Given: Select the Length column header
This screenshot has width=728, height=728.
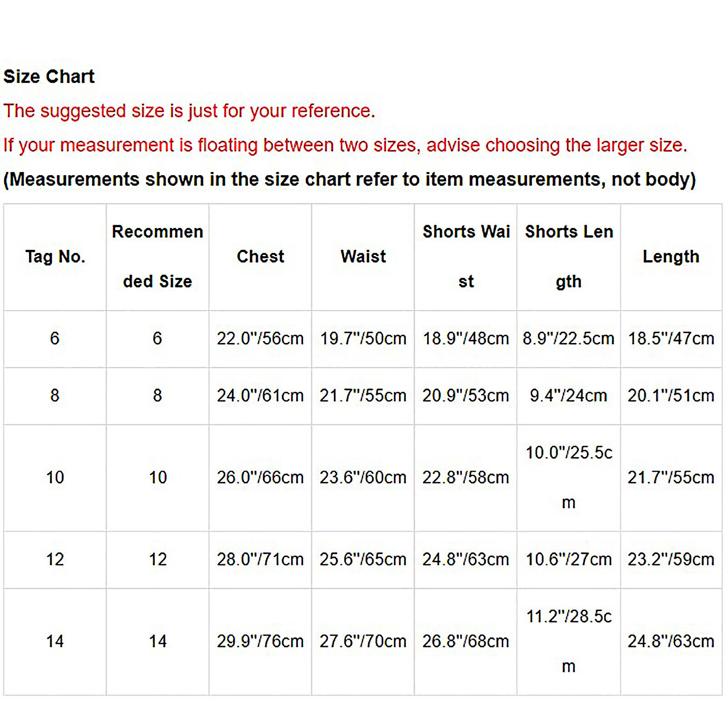Looking at the screenshot, I should click(x=671, y=257).
